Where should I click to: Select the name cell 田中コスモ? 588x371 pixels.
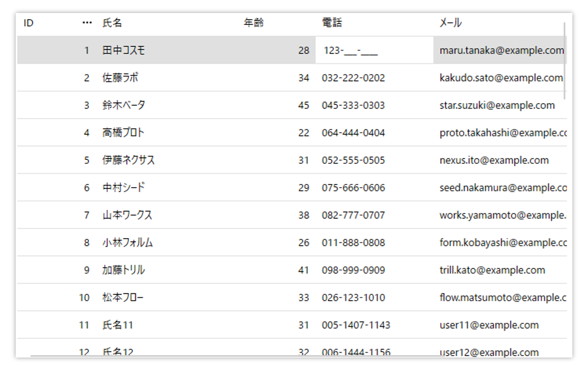click(x=124, y=50)
